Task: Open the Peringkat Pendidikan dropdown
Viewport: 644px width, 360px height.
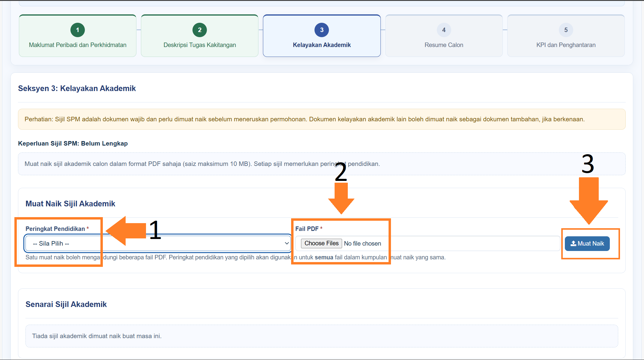Action: pos(158,243)
